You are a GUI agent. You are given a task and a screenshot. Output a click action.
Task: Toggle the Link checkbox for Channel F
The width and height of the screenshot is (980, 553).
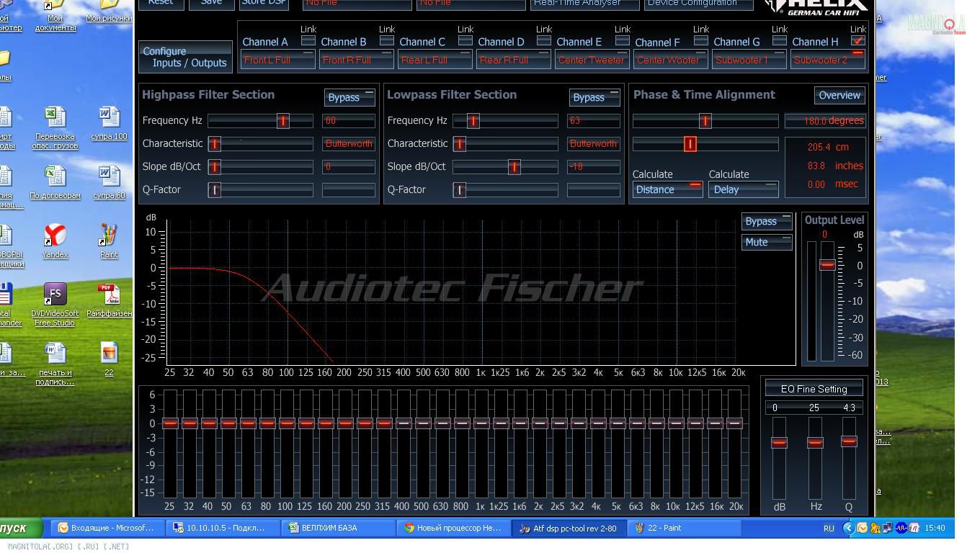pos(701,40)
